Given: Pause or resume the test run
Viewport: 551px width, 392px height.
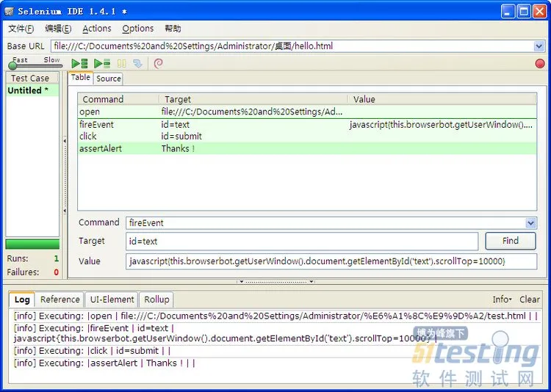Looking at the screenshot, I should 121,64.
